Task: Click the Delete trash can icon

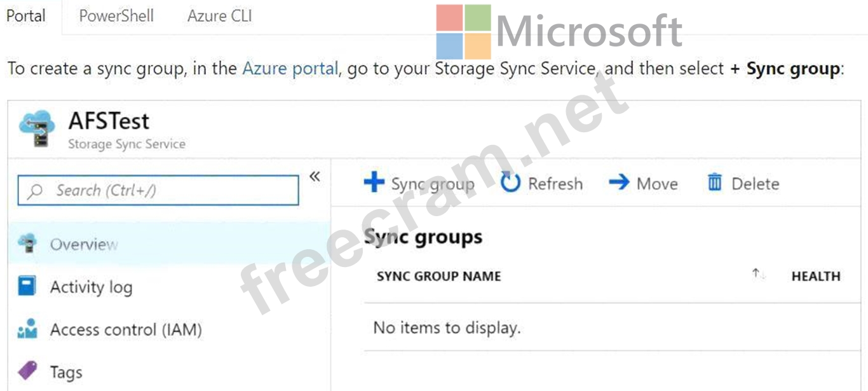Action: pyautogui.click(x=715, y=183)
